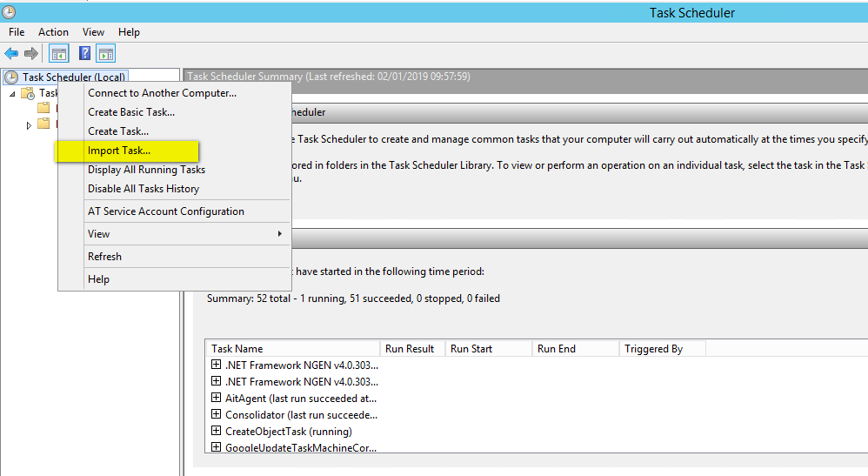
Task: Expand the AitAgent task entry
Action: (x=217, y=398)
